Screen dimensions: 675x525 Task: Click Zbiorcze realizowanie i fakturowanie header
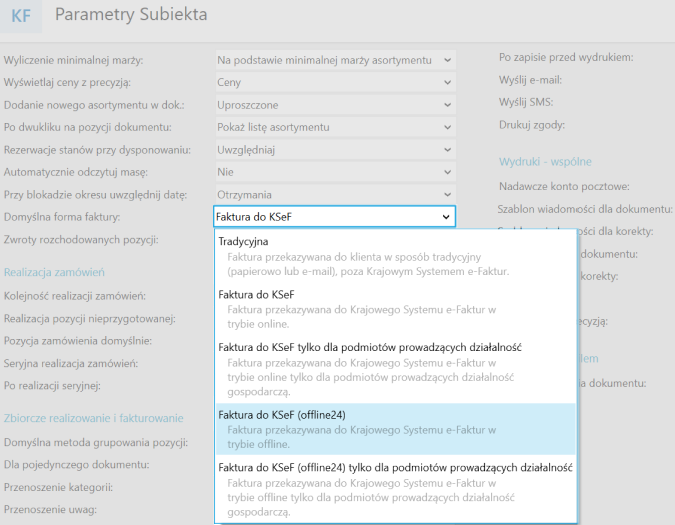[x=93, y=418]
